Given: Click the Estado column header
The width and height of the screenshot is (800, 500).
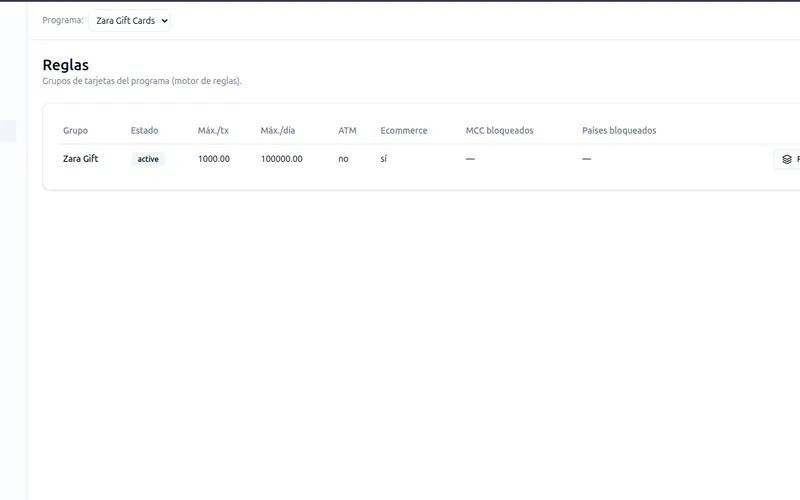Looking at the screenshot, I should [144, 131].
